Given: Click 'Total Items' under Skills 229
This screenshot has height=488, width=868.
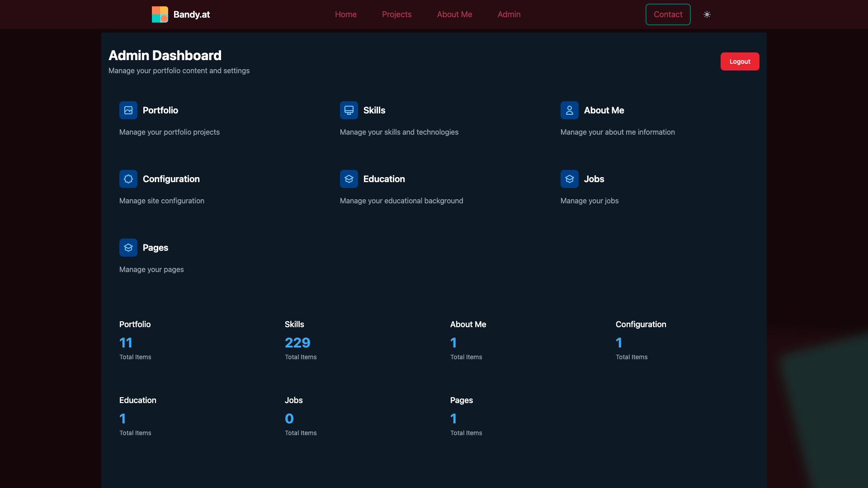Looking at the screenshot, I should [x=301, y=357].
